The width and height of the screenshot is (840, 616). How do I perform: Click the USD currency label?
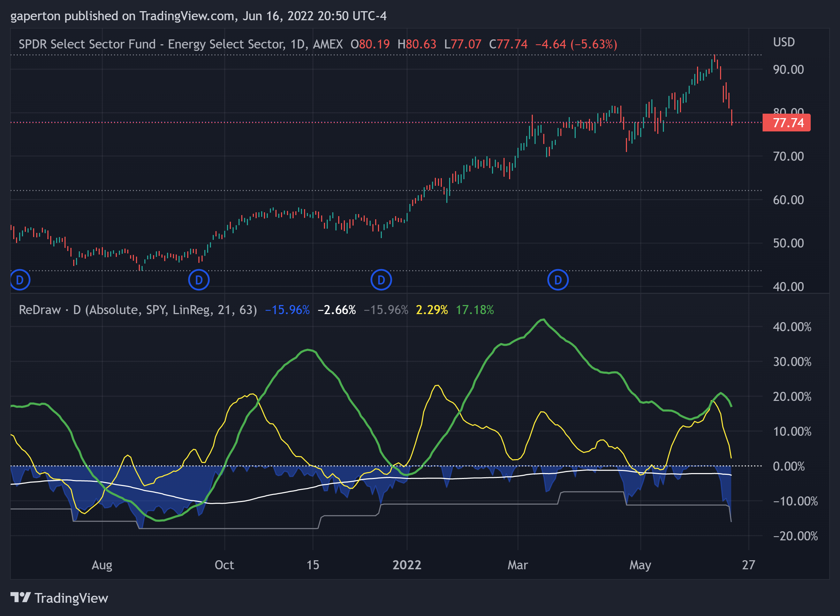point(784,42)
